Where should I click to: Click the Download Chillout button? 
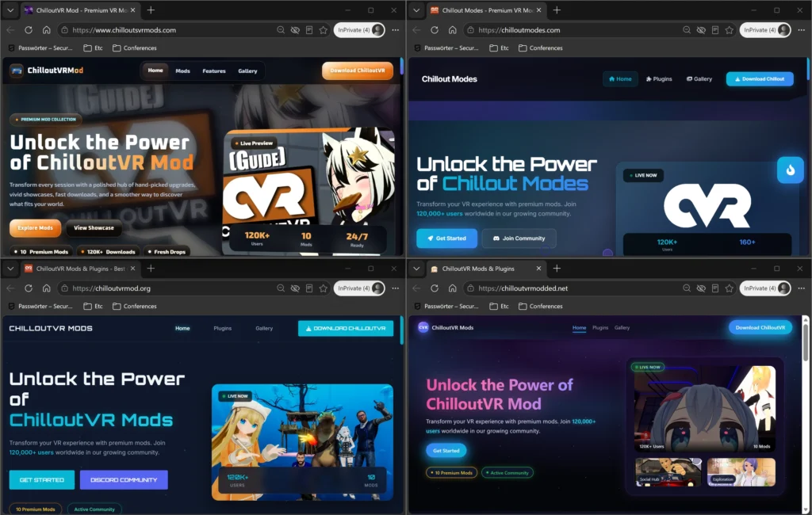(760, 79)
